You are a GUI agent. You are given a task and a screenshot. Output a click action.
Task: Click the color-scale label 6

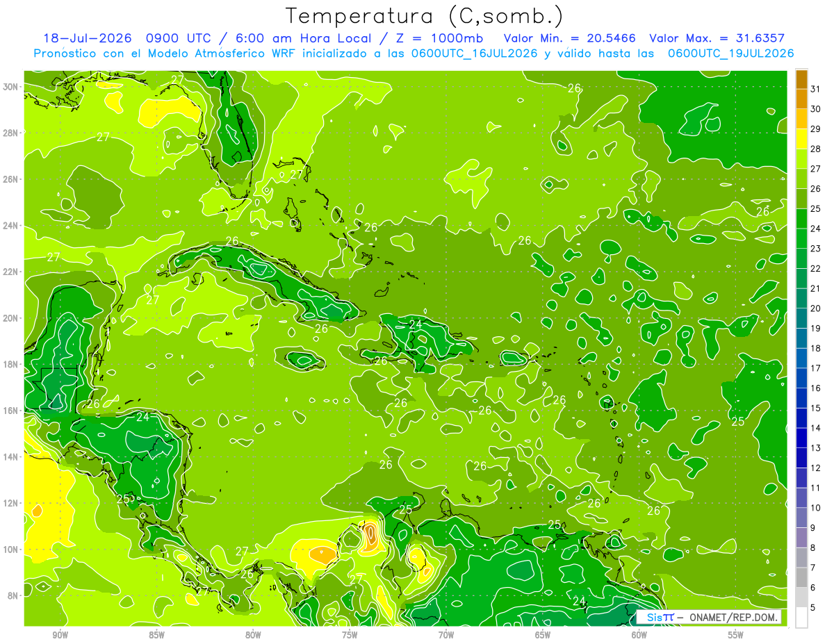(x=813, y=588)
